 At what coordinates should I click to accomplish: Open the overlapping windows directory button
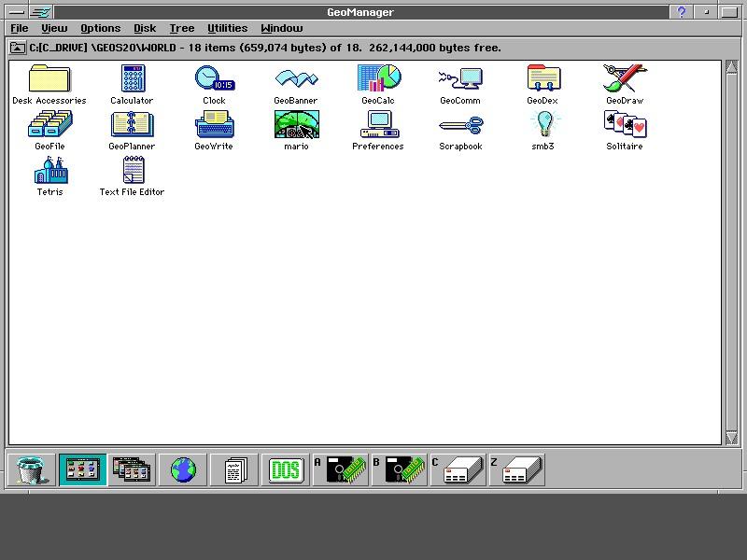132,470
